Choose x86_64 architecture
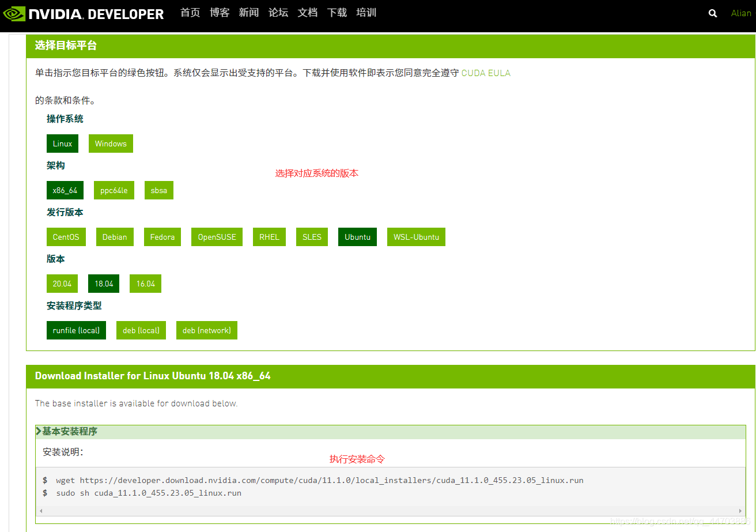The image size is (756, 532). tap(65, 190)
